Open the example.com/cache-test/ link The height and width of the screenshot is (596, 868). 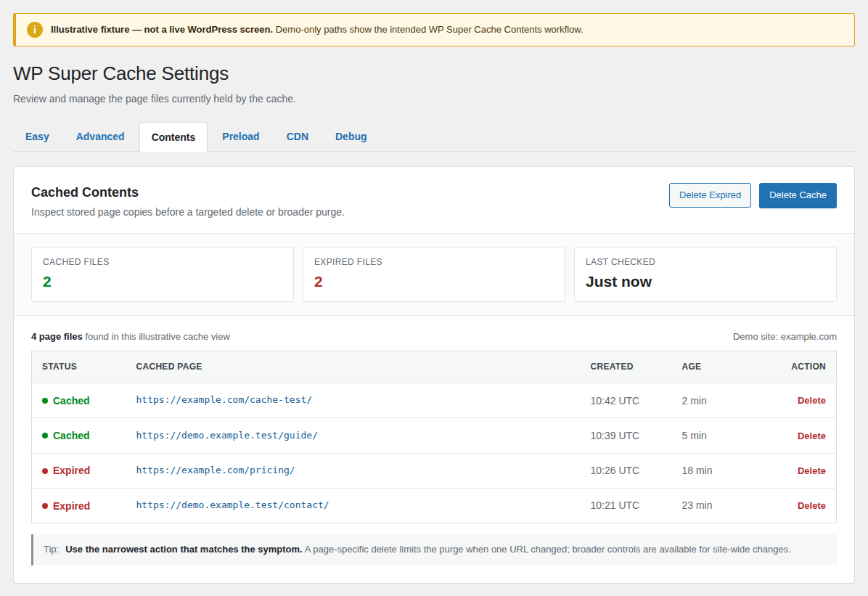224,400
